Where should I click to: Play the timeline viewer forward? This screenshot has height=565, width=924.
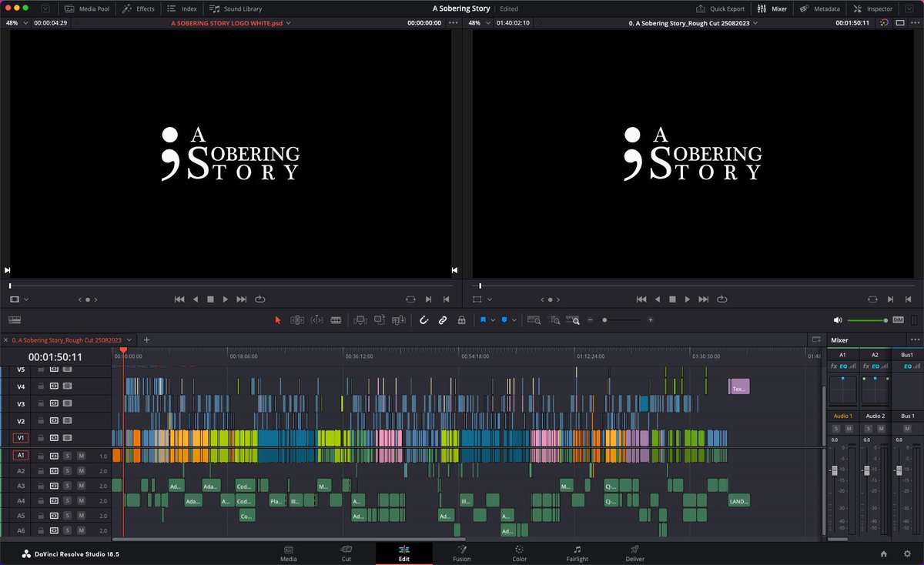pos(688,299)
